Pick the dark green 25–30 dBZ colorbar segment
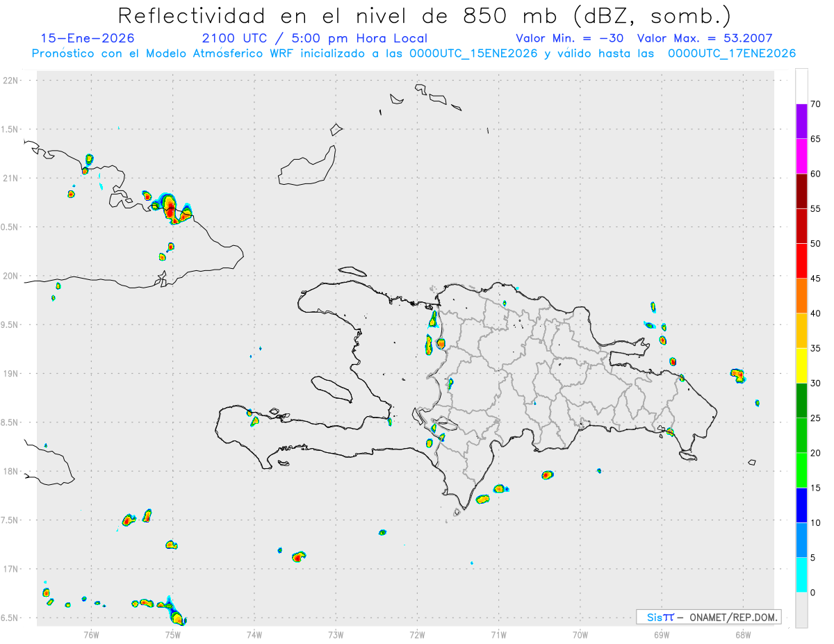This screenshot has width=834, height=644. point(801,400)
